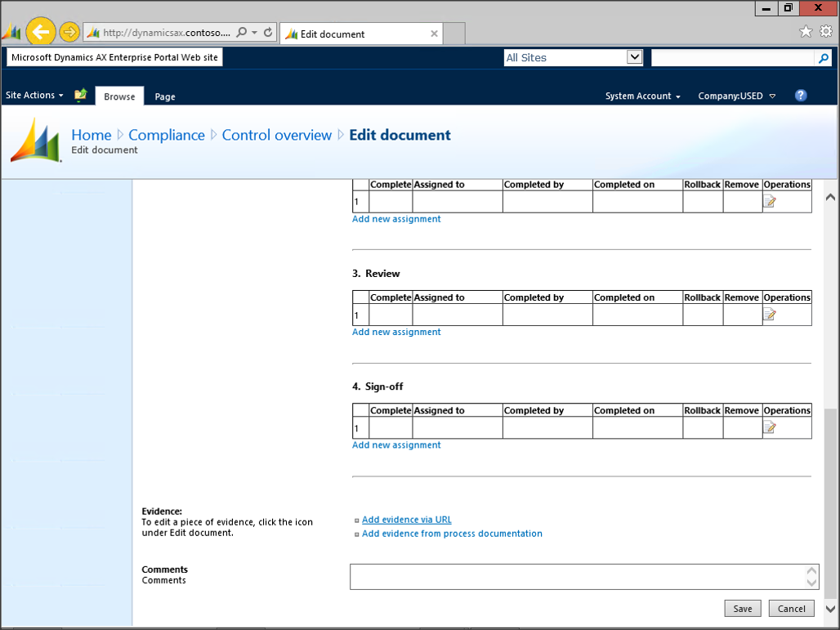Click the edit icon in Review row
The image size is (840, 630).
click(769, 315)
